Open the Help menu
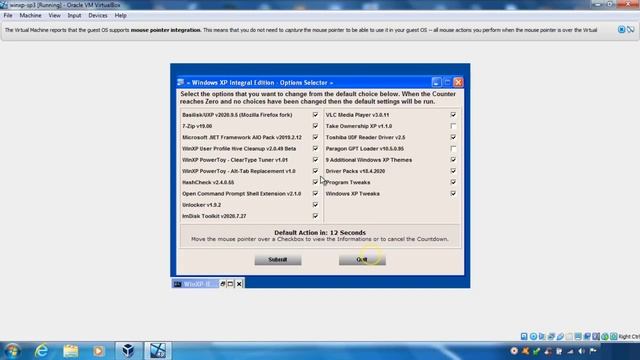This screenshot has height=360, width=640. (120, 16)
